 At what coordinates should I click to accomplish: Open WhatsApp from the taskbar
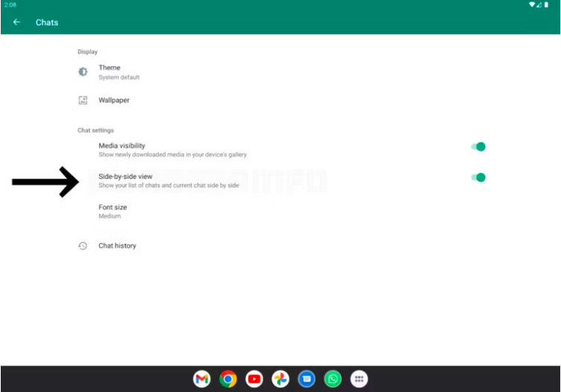point(333,379)
